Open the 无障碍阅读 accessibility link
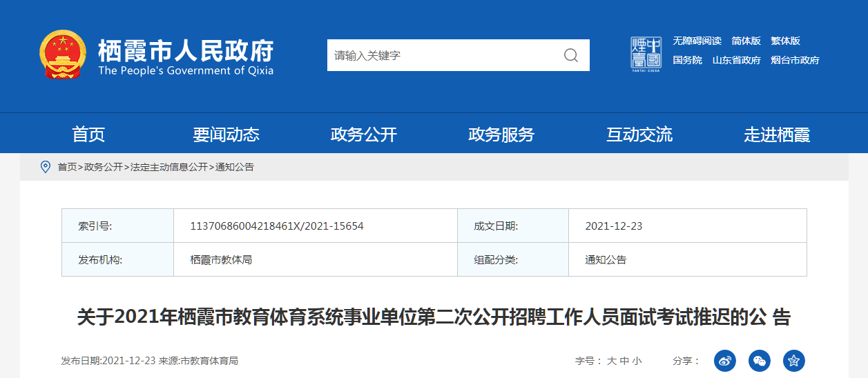The height and width of the screenshot is (378, 868). [x=697, y=41]
